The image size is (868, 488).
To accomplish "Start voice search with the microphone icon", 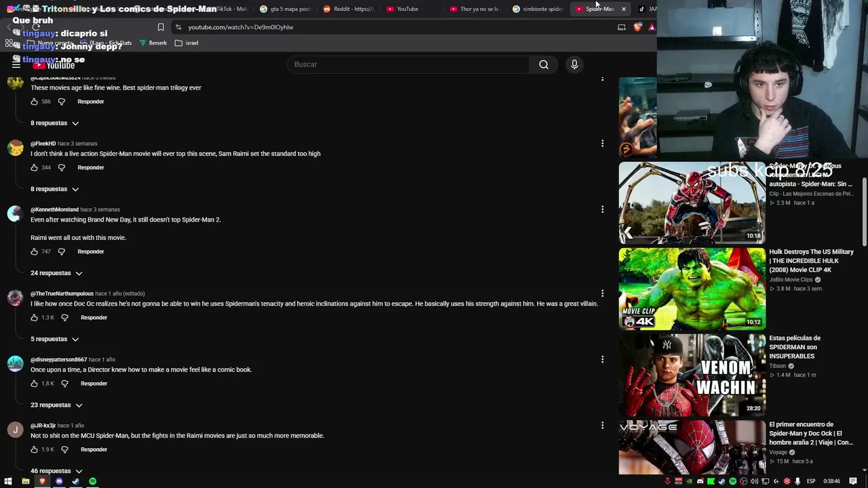I will point(574,64).
